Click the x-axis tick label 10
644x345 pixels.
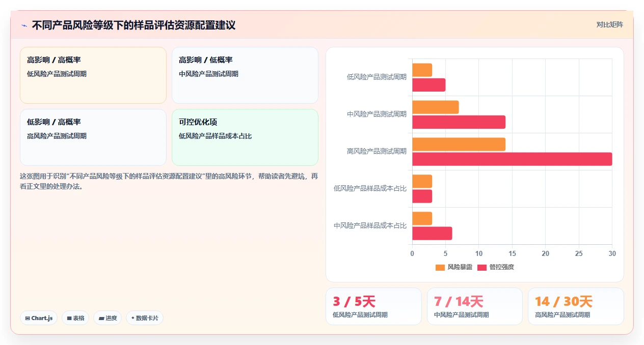[479, 253]
